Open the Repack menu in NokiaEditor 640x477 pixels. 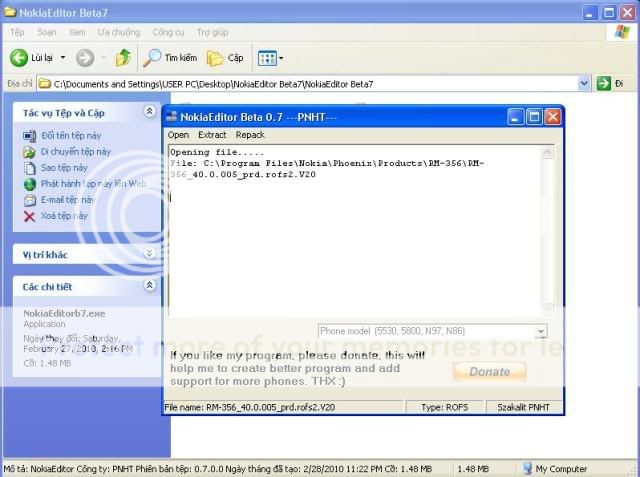250,134
